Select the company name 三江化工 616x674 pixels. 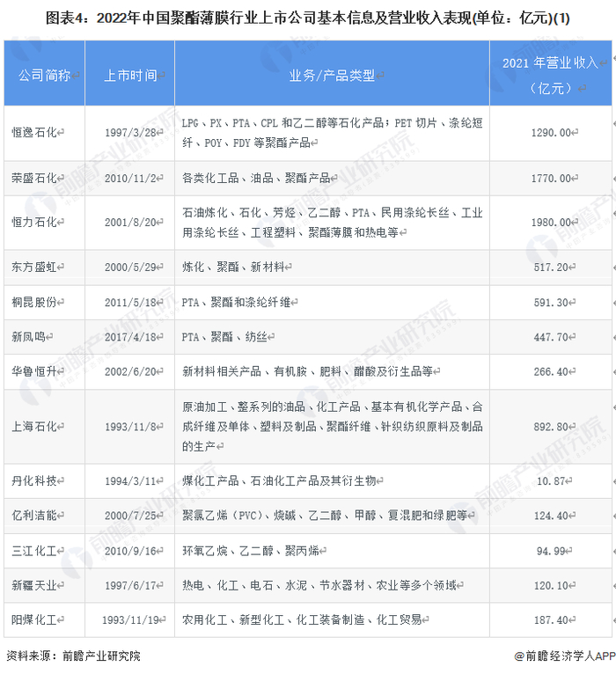pyautogui.click(x=34, y=551)
